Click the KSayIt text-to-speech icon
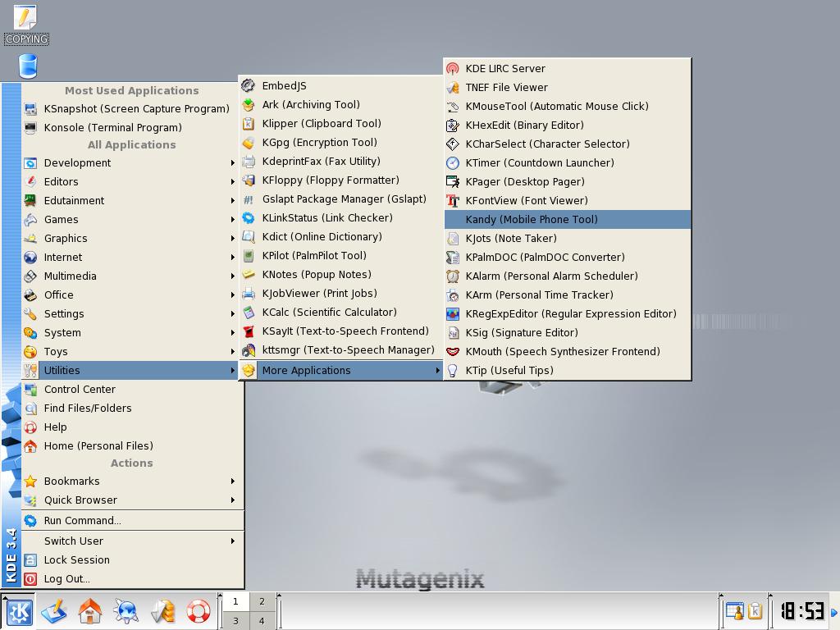The image size is (840, 630). pyautogui.click(x=248, y=331)
